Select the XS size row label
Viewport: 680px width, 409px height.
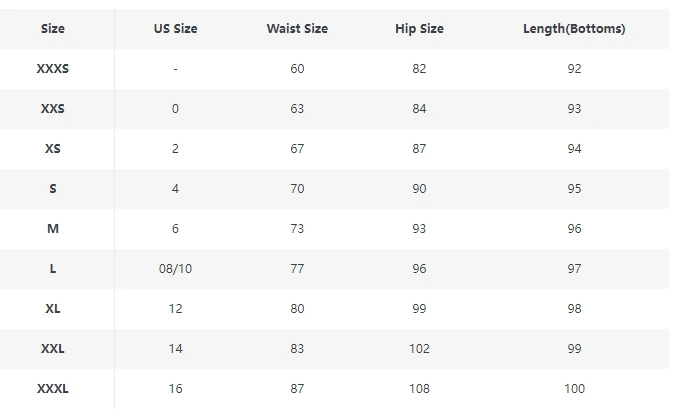pyautogui.click(x=53, y=149)
